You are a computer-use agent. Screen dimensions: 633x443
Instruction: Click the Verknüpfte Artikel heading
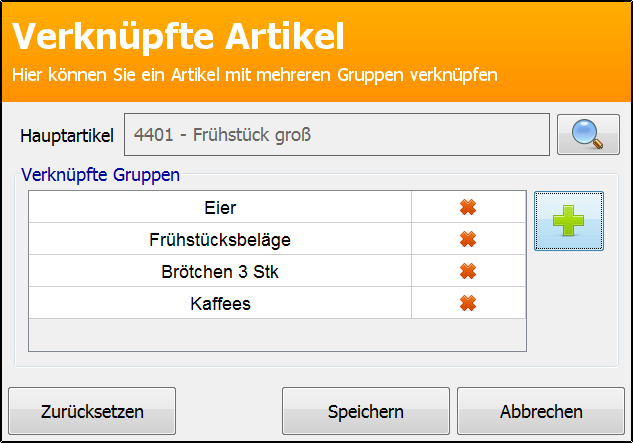[178, 36]
